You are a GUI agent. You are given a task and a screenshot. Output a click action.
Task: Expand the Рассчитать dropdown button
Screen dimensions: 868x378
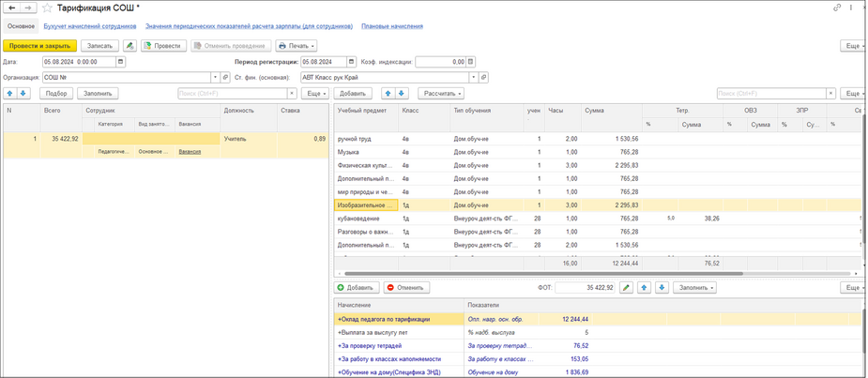441,94
